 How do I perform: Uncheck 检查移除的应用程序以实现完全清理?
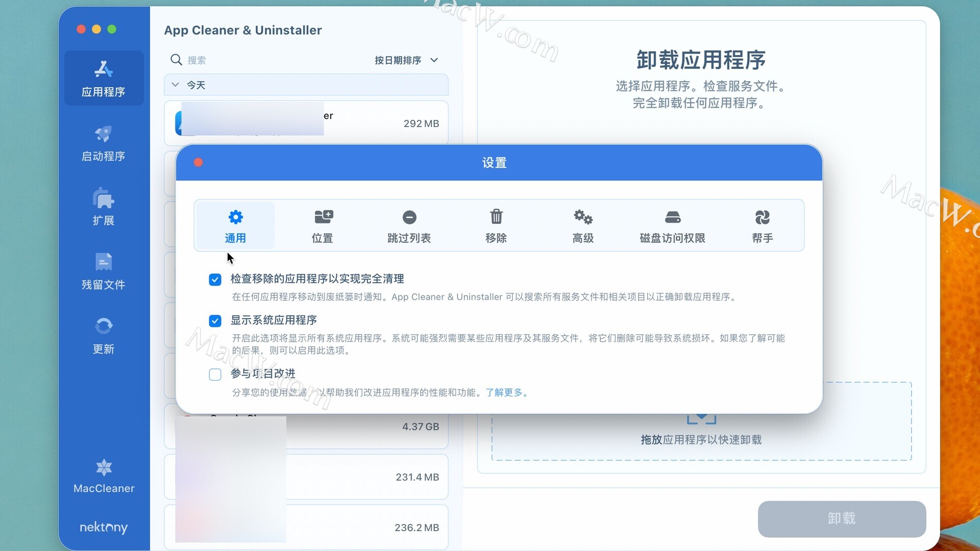click(215, 280)
